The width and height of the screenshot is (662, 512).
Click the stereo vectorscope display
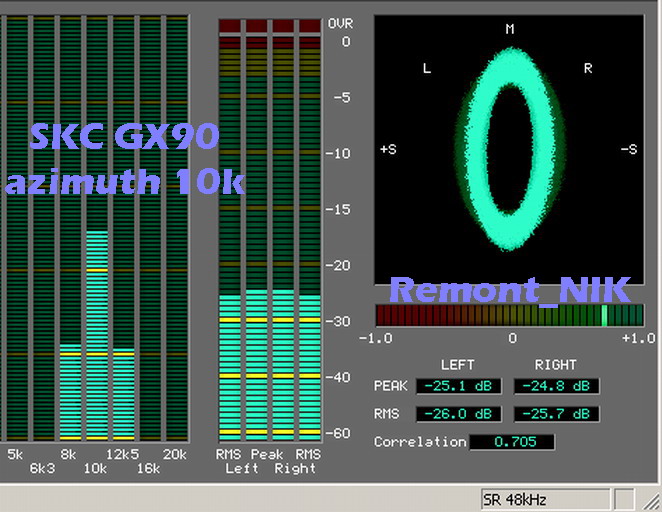509,150
